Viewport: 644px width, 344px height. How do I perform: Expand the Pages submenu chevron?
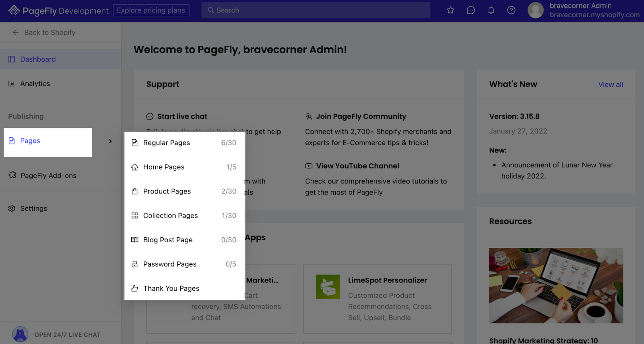(x=110, y=141)
